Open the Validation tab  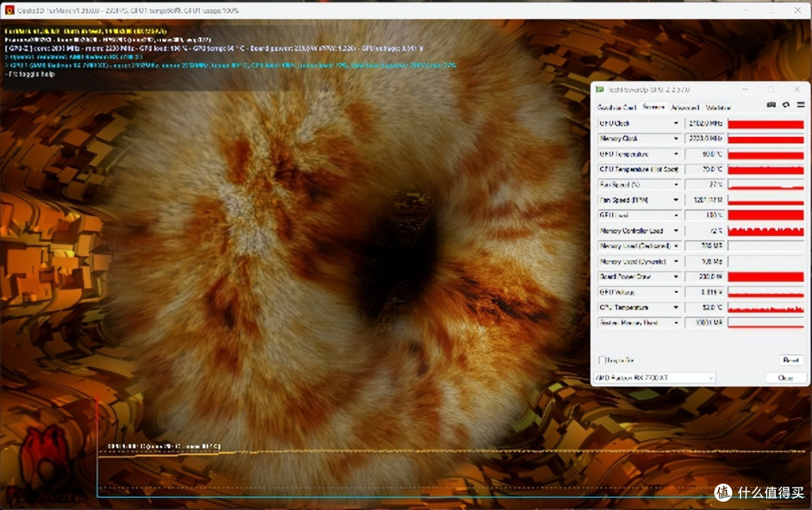[x=718, y=108]
